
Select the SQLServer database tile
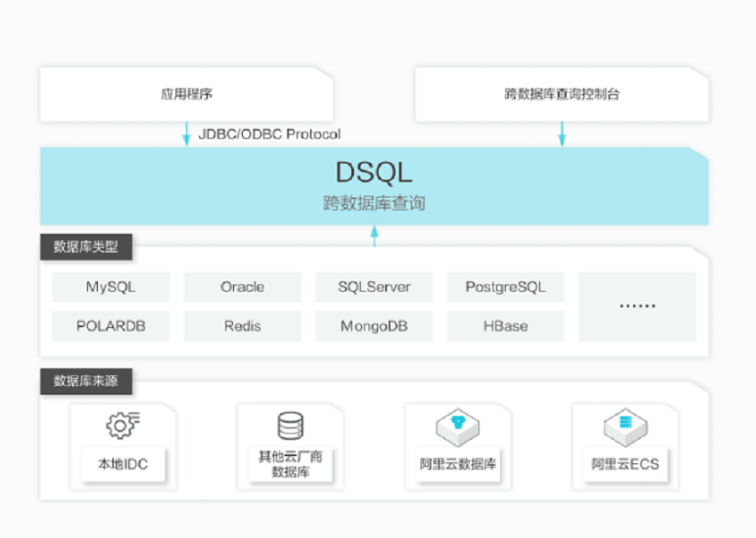click(x=374, y=287)
